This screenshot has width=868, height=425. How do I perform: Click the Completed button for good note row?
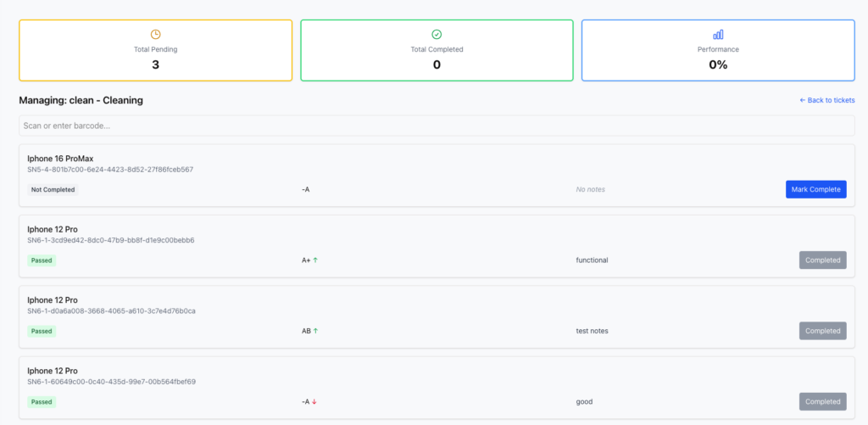pyautogui.click(x=822, y=402)
